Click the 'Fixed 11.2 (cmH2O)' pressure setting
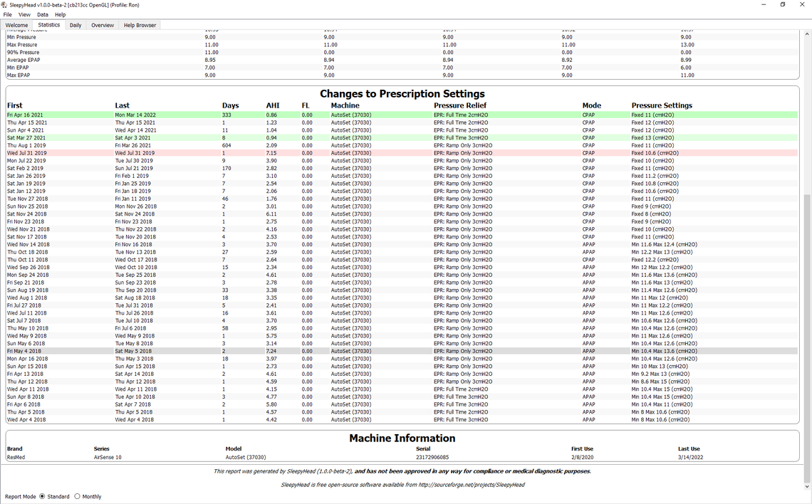Viewport: 812px width, 504px height. [x=655, y=176]
